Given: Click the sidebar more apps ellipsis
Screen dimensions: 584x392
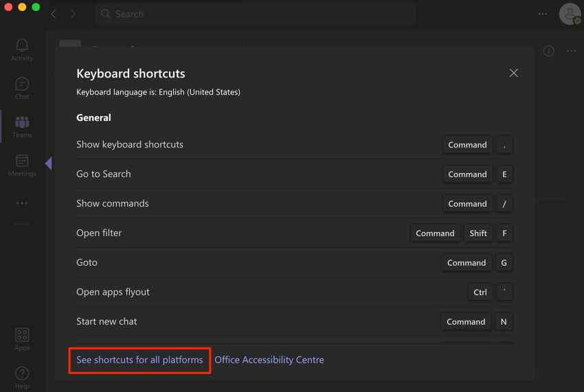Looking at the screenshot, I should (x=22, y=203).
